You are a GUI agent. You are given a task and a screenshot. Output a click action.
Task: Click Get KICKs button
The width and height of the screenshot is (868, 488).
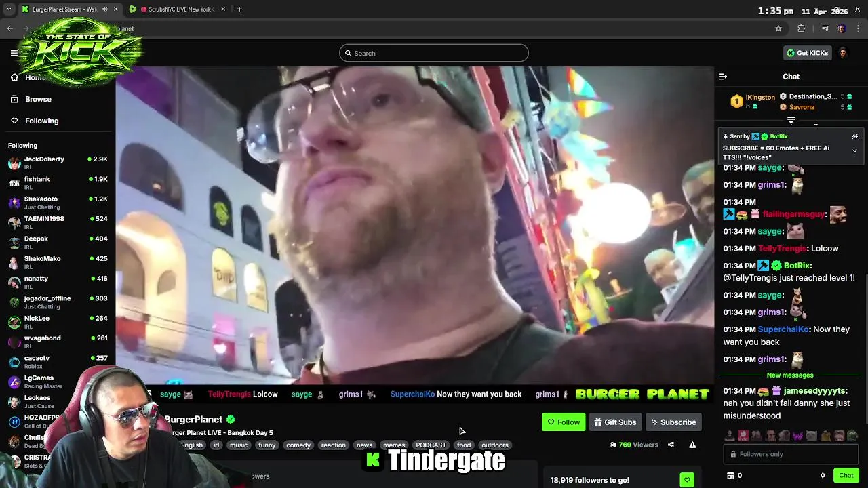click(808, 53)
